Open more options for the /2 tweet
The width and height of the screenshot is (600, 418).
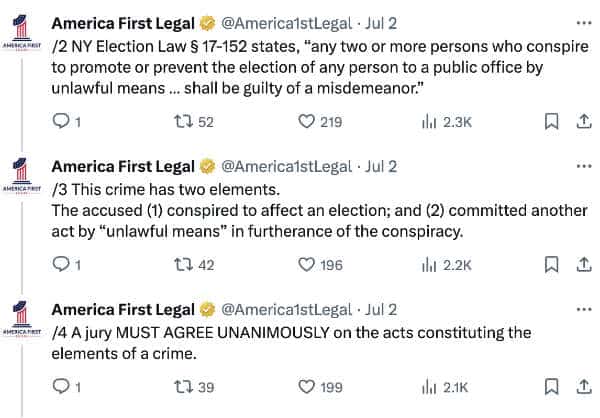point(584,23)
